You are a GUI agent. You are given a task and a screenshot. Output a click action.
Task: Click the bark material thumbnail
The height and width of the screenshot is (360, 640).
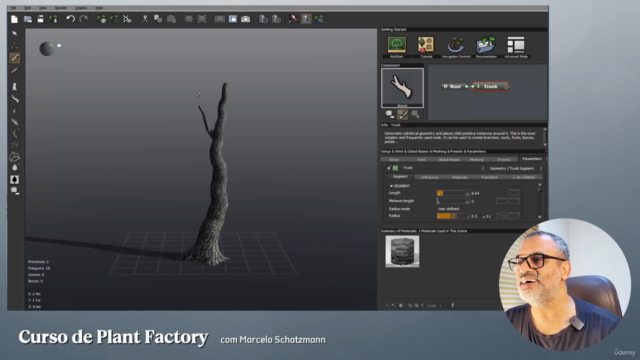pos(402,251)
